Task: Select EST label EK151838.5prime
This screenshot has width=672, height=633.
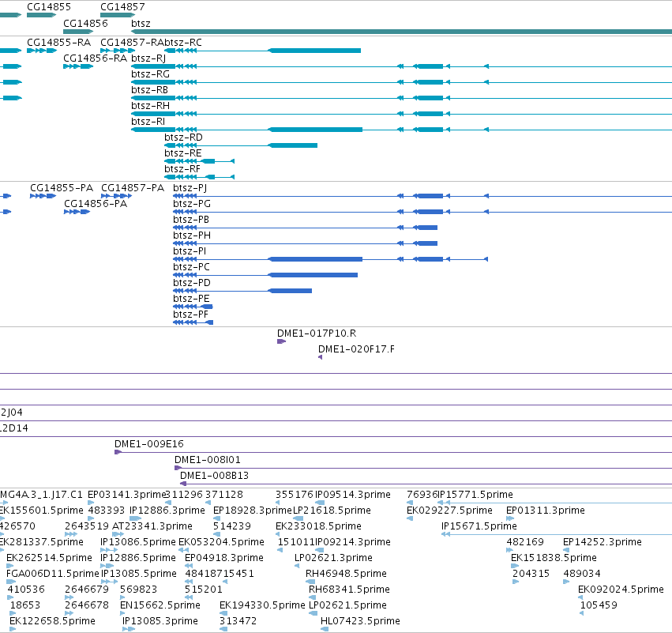Action: tap(554, 558)
